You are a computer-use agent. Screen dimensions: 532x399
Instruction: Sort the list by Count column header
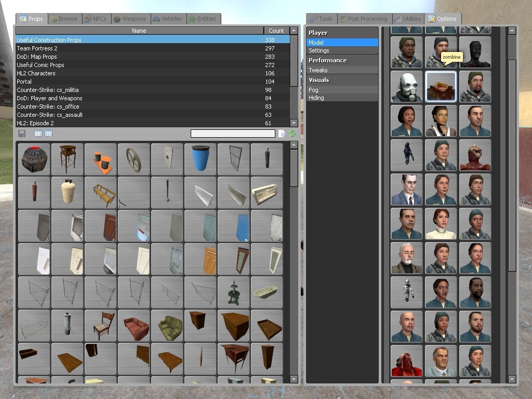(276, 31)
